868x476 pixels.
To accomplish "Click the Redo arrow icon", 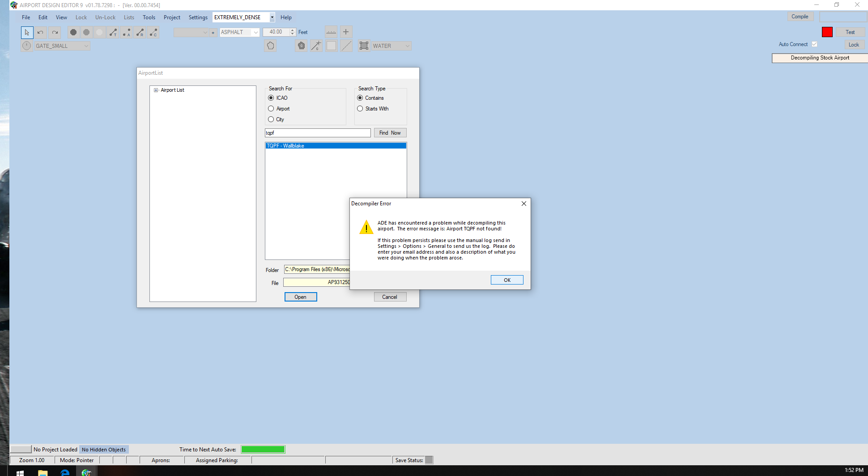I will (55, 32).
